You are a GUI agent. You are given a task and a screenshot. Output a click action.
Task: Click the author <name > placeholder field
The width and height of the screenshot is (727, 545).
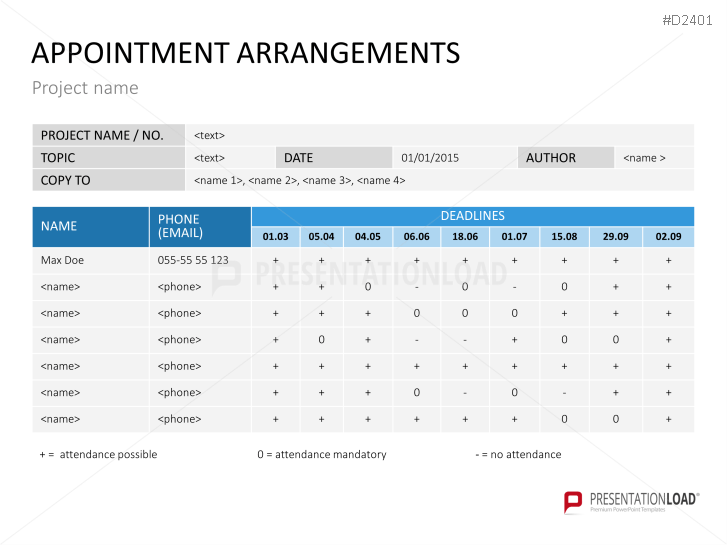644,158
